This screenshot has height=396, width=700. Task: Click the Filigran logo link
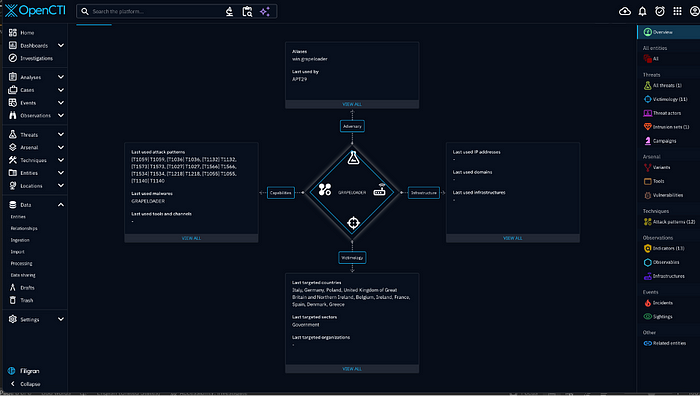click(24, 371)
